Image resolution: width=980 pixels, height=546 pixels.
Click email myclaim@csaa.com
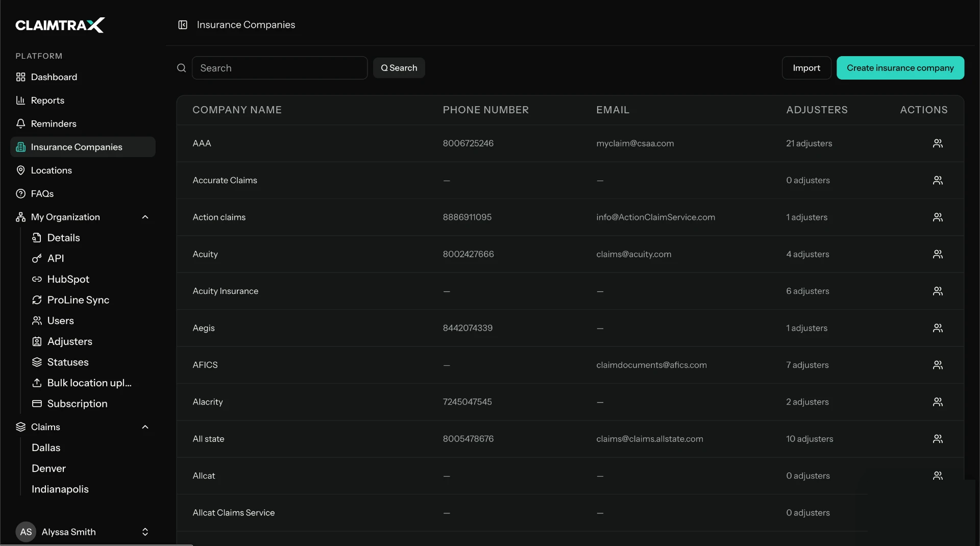635,143
